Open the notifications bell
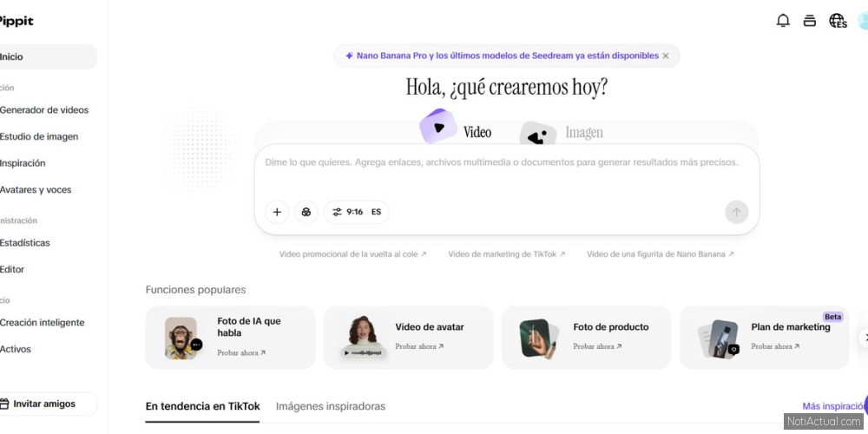The height and width of the screenshot is (434, 868). tap(783, 21)
